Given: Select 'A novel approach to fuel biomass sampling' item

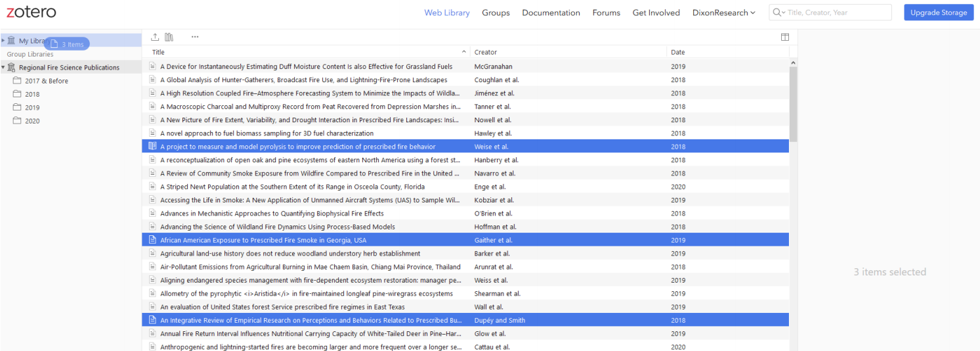Looking at the screenshot, I should (x=465, y=133).
